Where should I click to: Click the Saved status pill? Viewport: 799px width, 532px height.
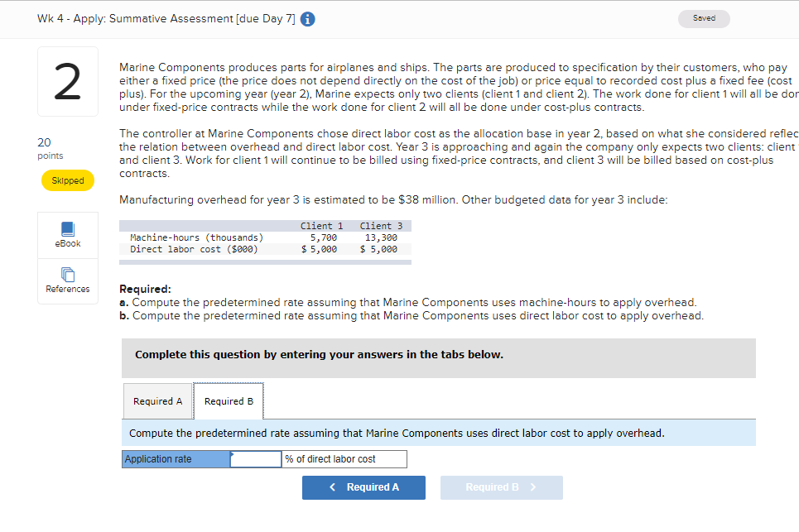[x=704, y=18]
